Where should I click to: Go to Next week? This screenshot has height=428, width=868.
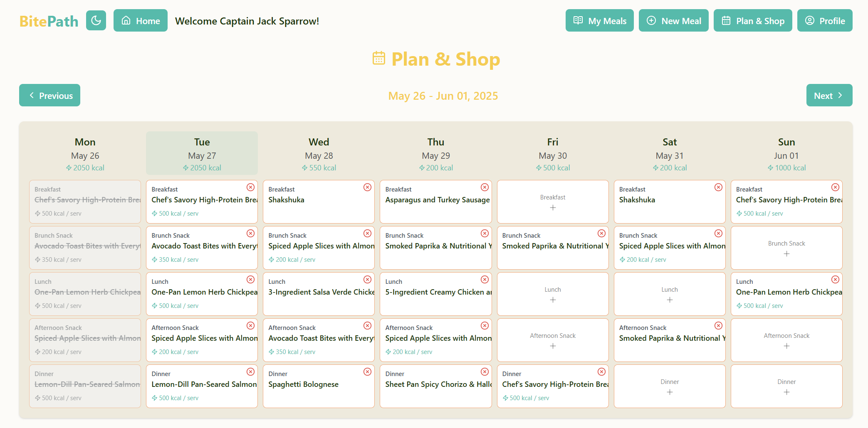coord(829,96)
